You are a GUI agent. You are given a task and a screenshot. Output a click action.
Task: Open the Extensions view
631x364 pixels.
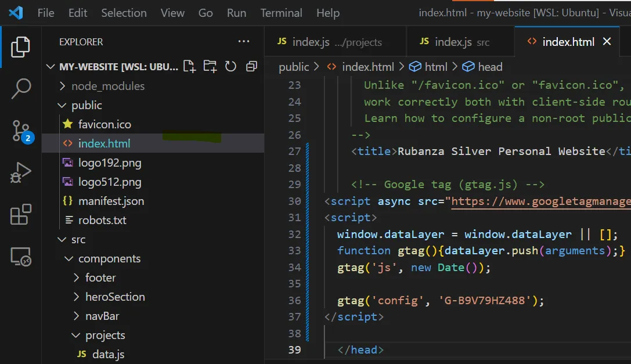21,215
